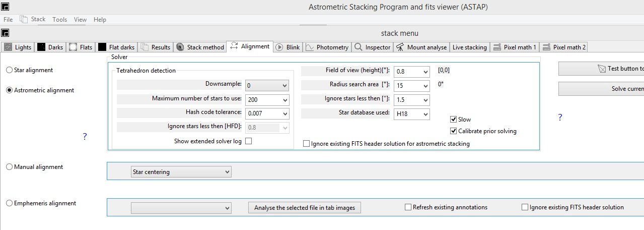The height and width of the screenshot is (230, 644).
Task: Expand Hash code tolerance dropdown
Action: pos(285,113)
